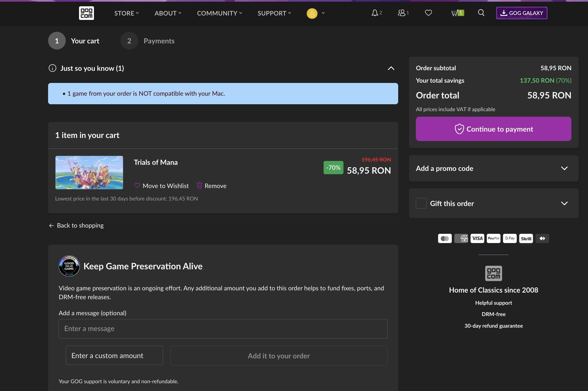This screenshot has height=391, width=588.
Task: Expand the account menu chevron next to avatar
Action: (x=323, y=13)
